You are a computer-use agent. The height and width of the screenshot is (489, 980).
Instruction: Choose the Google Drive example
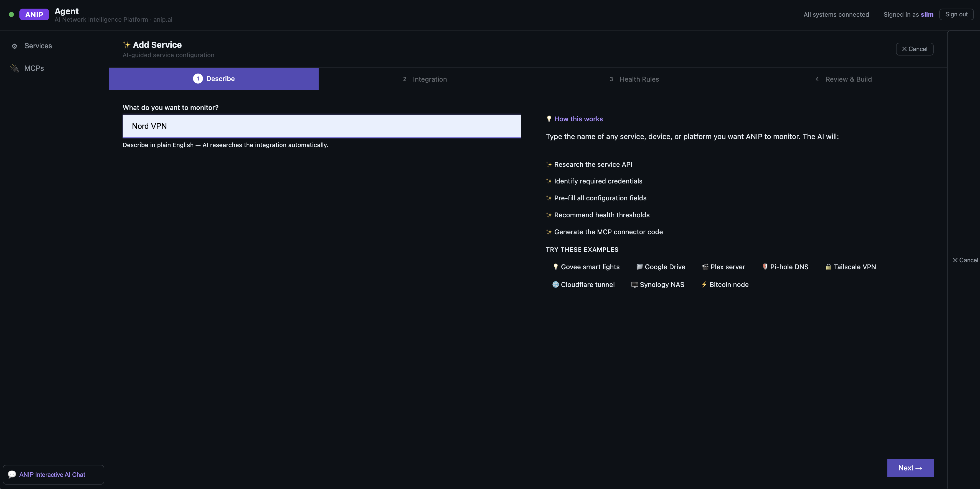pyautogui.click(x=661, y=267)
